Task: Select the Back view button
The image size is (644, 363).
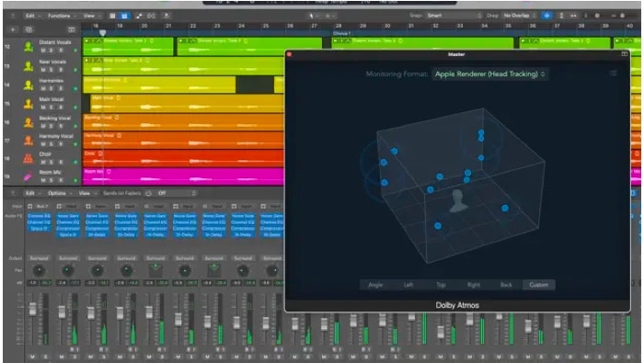Action: pyautogui.click(x=506, y=285)
